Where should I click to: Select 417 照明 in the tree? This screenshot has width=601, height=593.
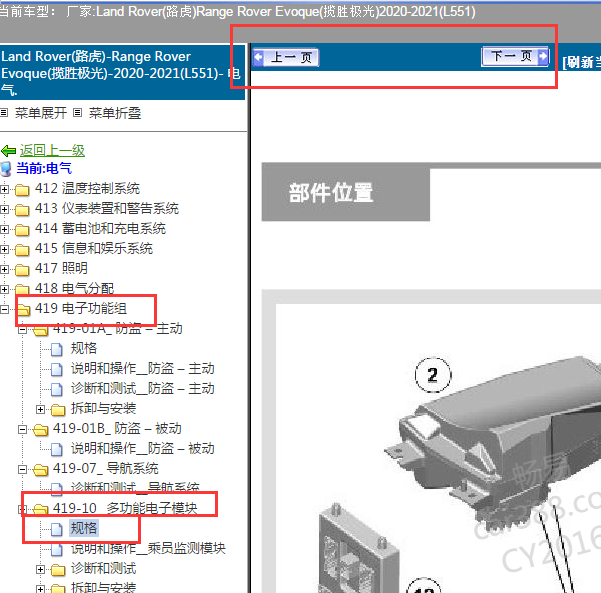pyautogui.click(x=61, y=268)
